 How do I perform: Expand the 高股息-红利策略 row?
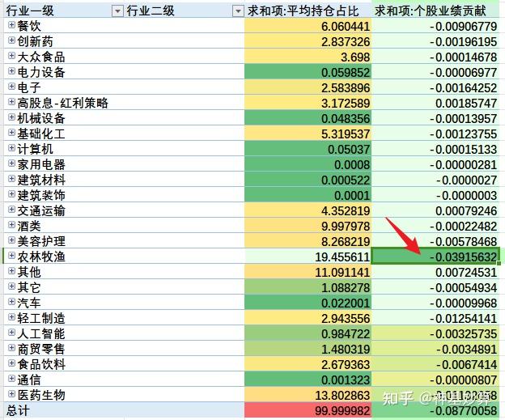point(11,102)
